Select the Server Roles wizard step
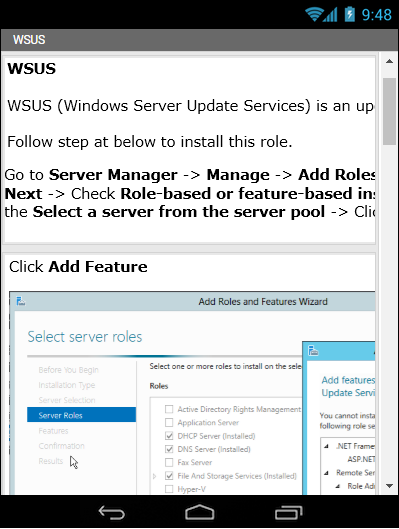 81,415
